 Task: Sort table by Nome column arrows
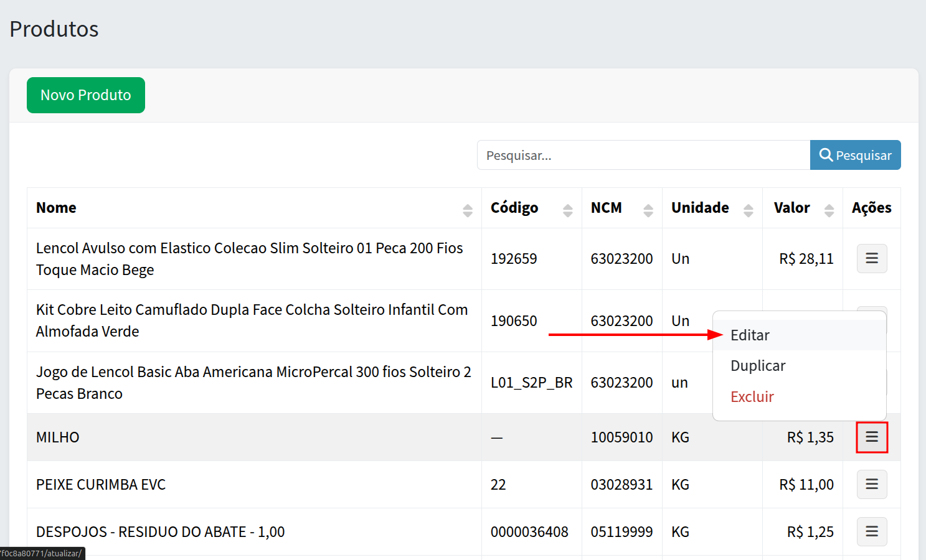tap(467, 210)
